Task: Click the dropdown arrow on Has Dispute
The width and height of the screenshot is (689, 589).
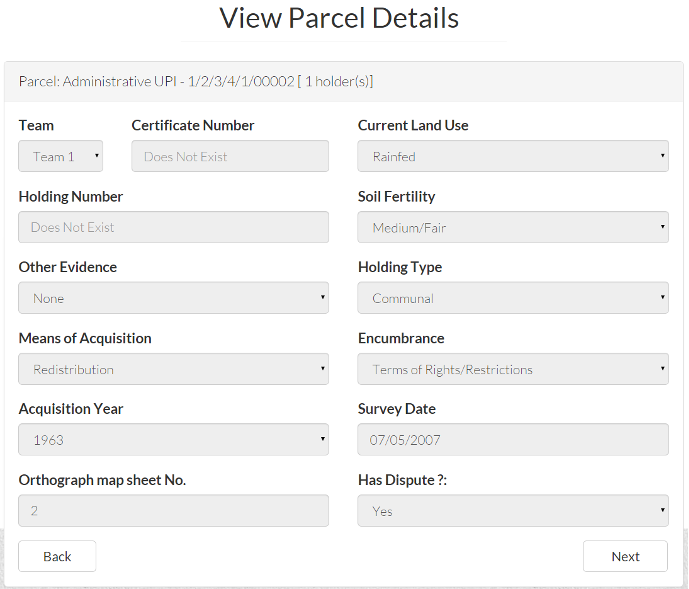Action: point(662,510)
